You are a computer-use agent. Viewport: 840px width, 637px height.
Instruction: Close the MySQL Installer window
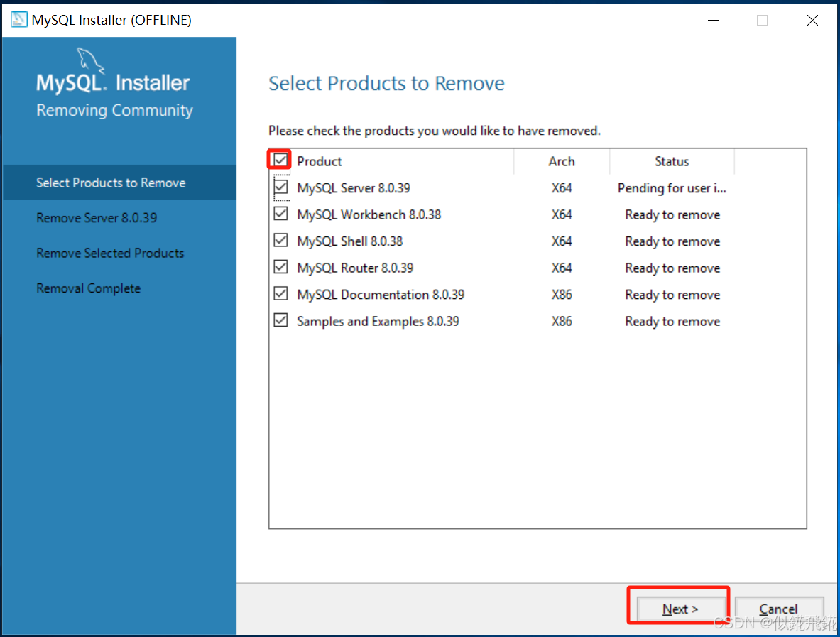(x=812, y=21)
